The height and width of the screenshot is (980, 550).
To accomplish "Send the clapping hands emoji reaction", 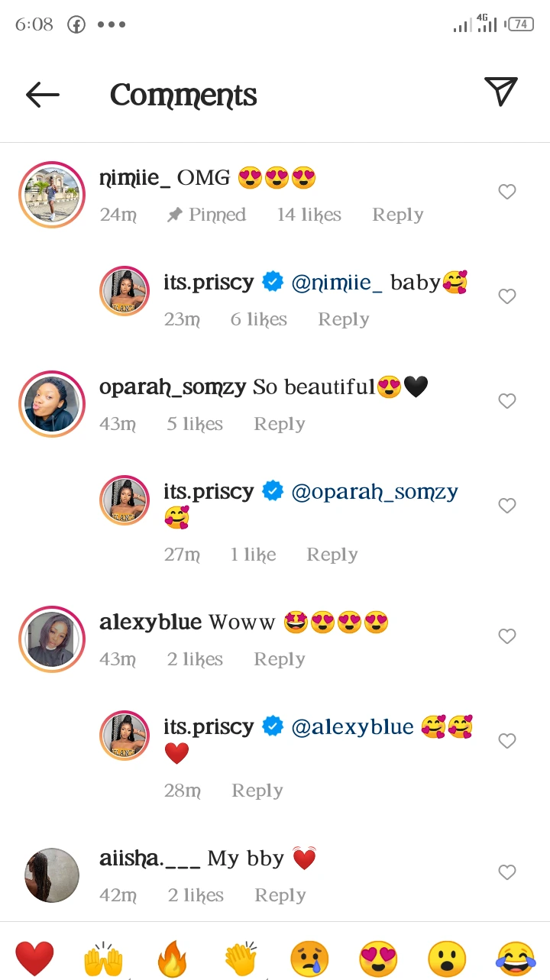I will [x=241, y=959].
